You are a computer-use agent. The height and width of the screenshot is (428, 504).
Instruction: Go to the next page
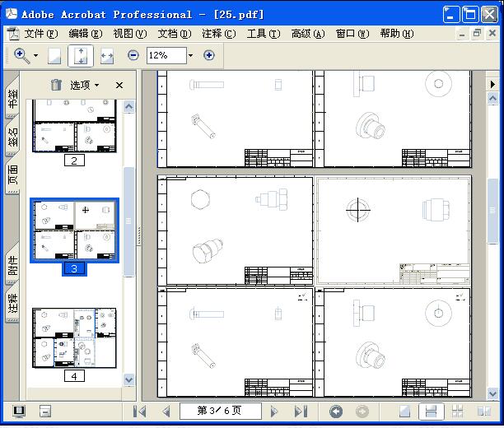275,411
